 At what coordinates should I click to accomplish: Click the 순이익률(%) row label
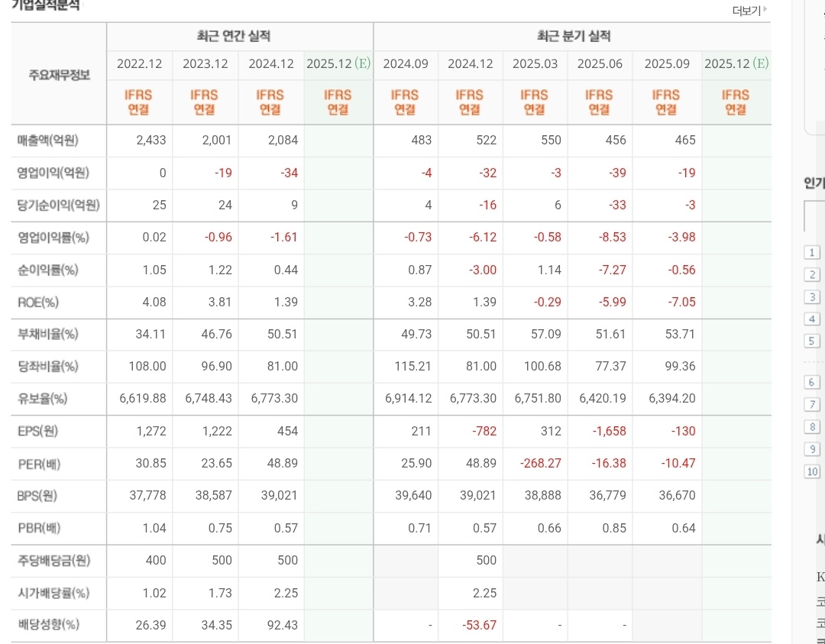[47, 270]
